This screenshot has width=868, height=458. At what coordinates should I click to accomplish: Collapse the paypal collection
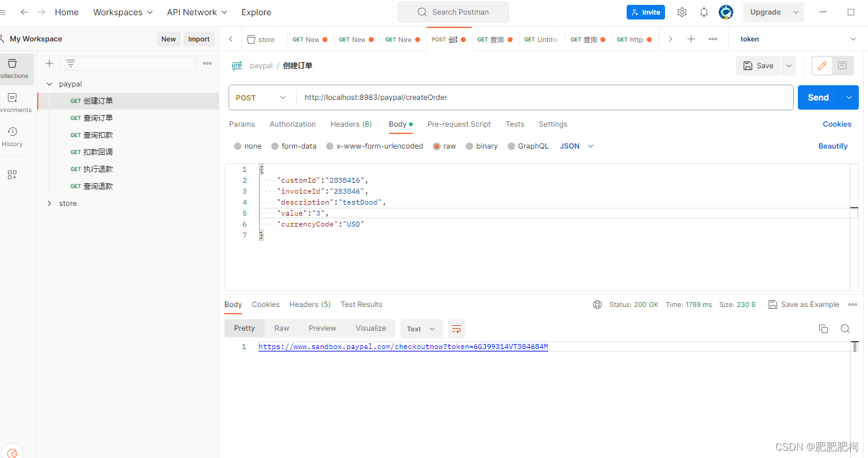point(49,84)
